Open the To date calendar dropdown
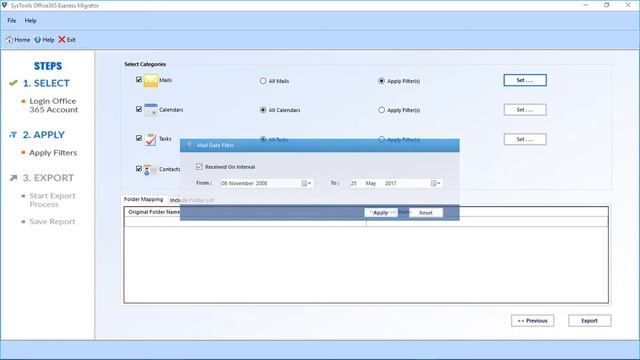The height and width of the screenshot is (360, 640). click(436, 183)
